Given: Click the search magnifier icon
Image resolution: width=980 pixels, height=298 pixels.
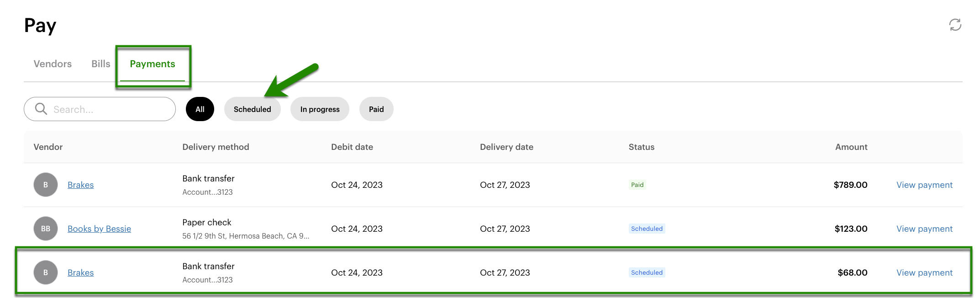Looking at the screenshot, I should click(41, 109).
